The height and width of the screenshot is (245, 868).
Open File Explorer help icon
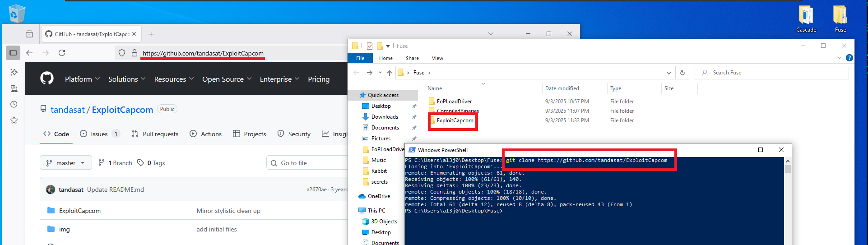849,58
